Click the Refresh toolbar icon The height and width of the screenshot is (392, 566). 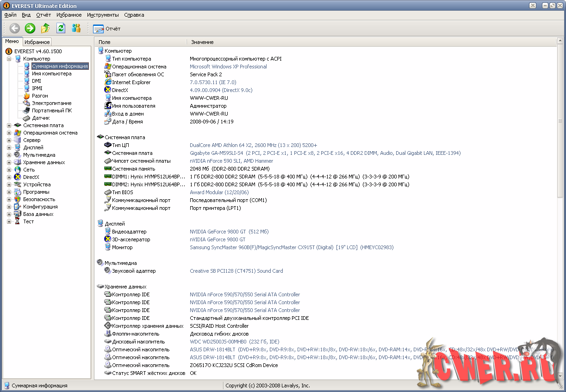(x=61, y=28)
